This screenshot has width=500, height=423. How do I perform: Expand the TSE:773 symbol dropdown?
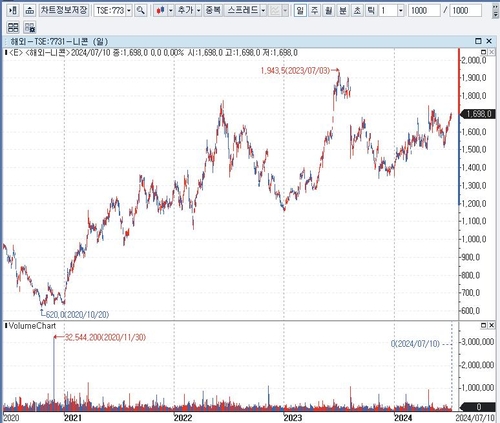[129, 11]
